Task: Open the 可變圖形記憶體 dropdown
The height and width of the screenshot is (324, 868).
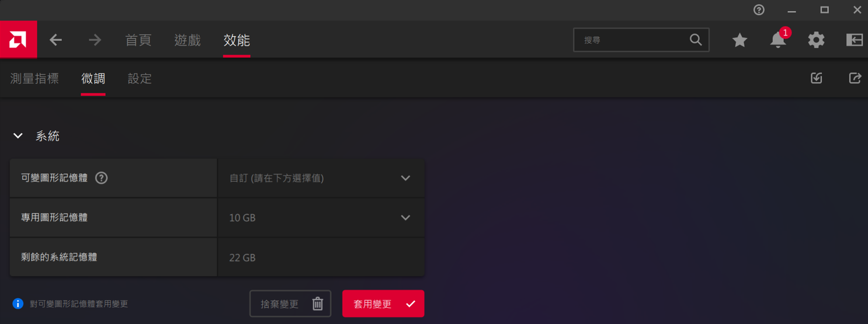Action: [321, 178]
